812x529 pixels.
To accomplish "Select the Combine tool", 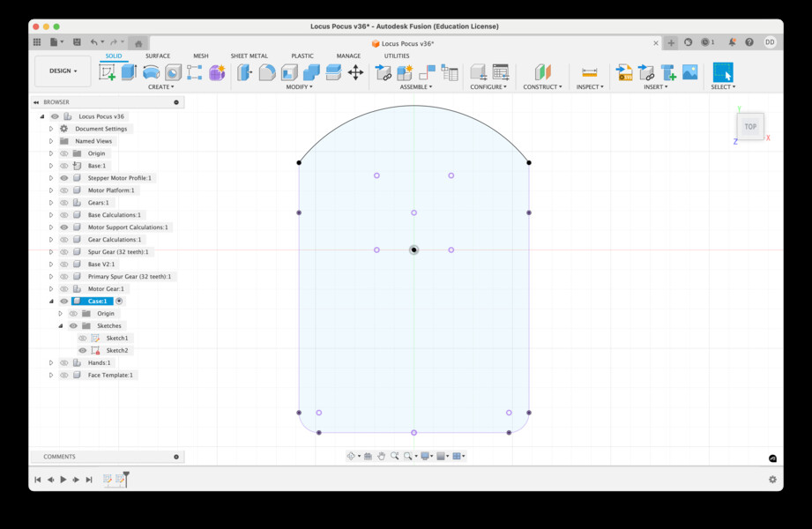I will pos(311,72).
